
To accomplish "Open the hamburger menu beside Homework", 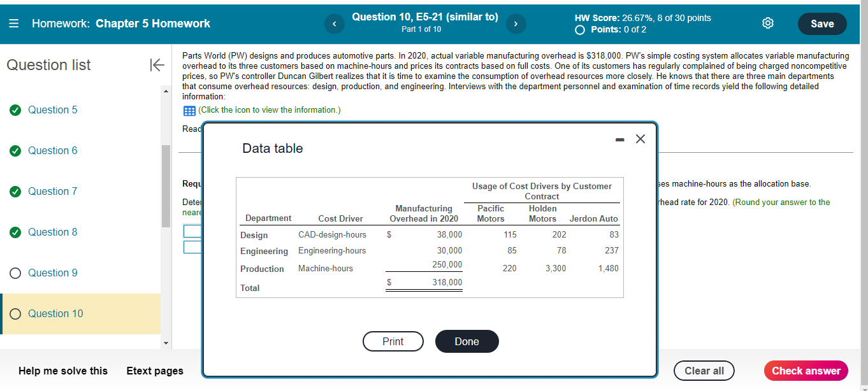I will pos(14,24).
